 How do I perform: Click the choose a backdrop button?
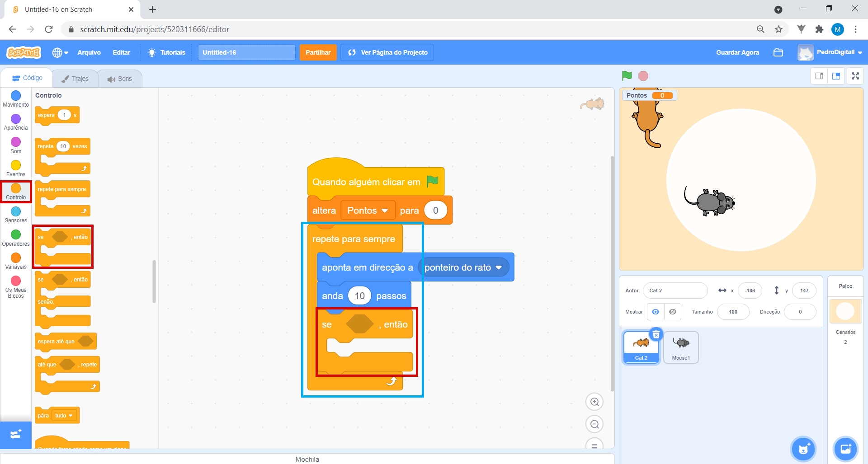click(845, 449)
